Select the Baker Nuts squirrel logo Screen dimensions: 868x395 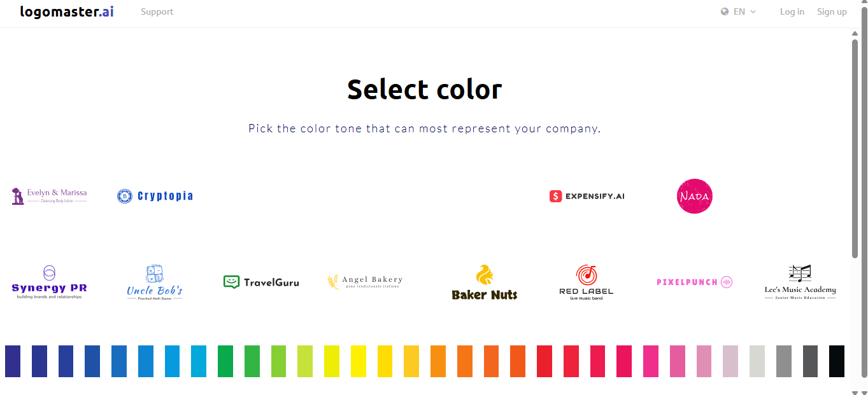(x=485, y=282)
